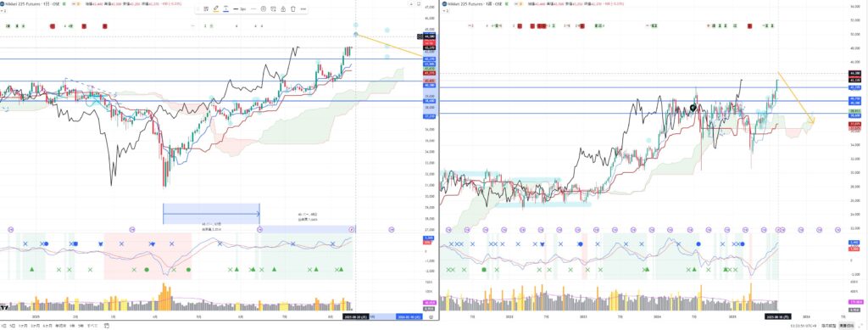Delete selected drawing with trash icon

coord(292,8)
